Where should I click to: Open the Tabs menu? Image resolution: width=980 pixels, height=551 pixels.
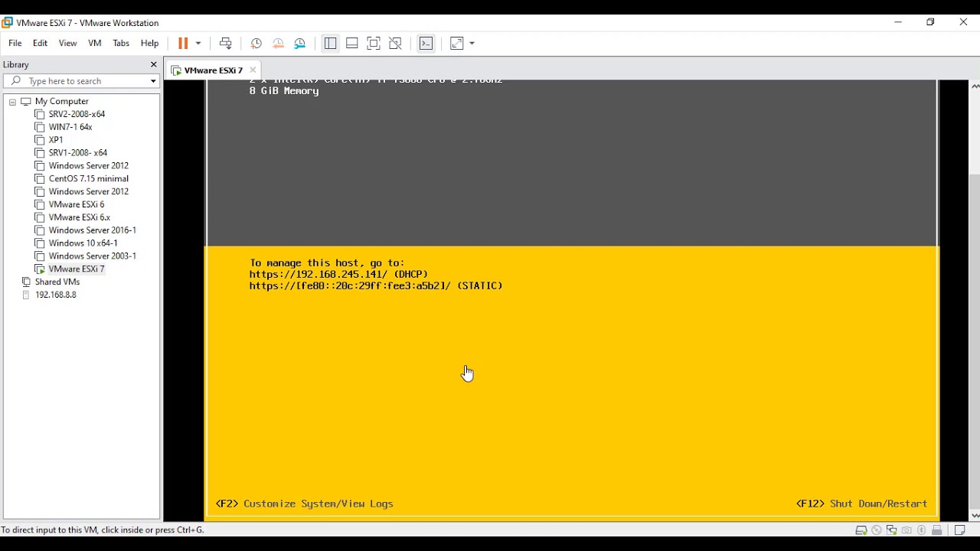tap(121, 44)
